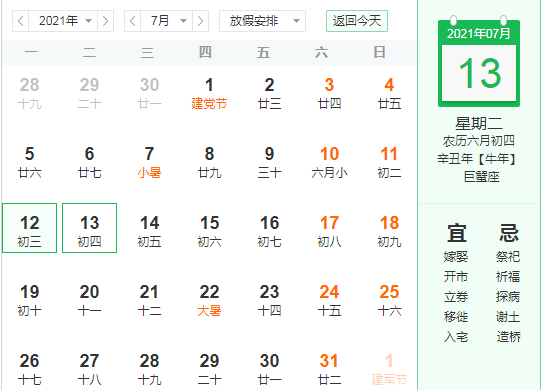Select July 9 三十
541x390 pixels.
(269, 162)
